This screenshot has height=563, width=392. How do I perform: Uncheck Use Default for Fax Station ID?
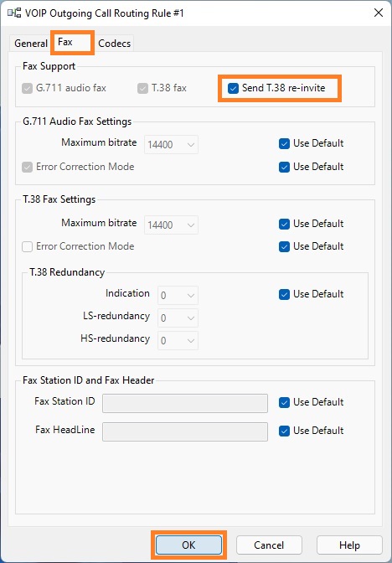284,402
